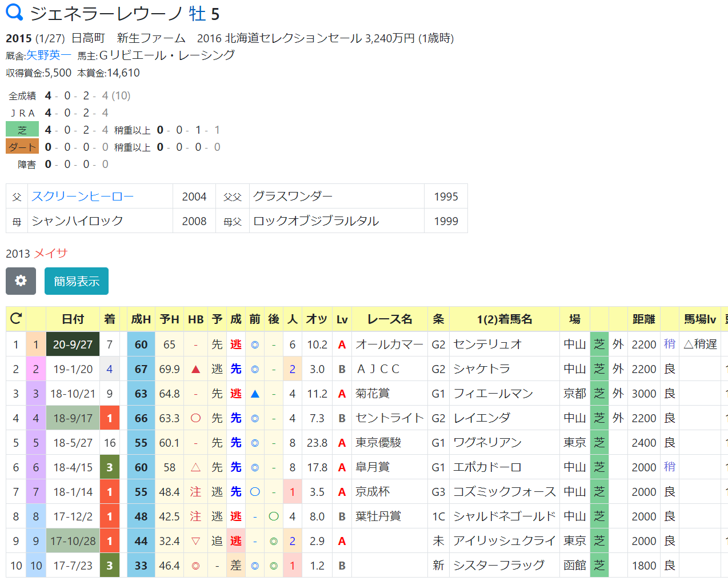Select the 18-10/21 date cell
Screen dimensions: 728x581
click(x=73, y=393)
